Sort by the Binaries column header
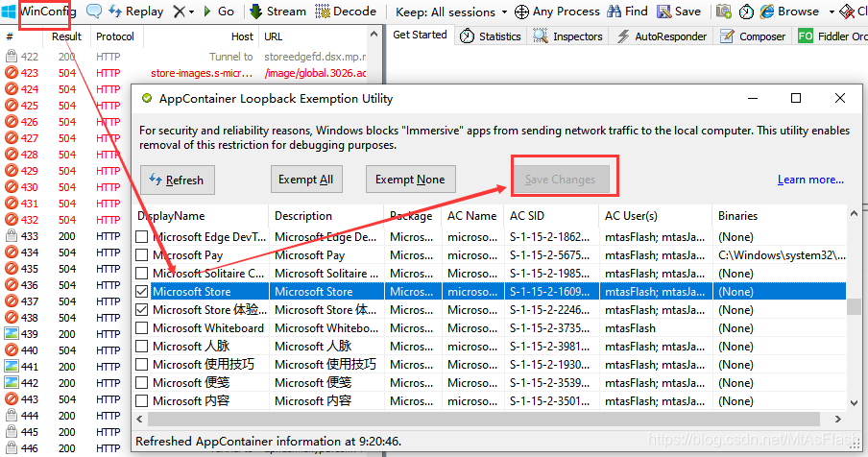Viewport: 868px width, 457px height. tap(780, 216)
